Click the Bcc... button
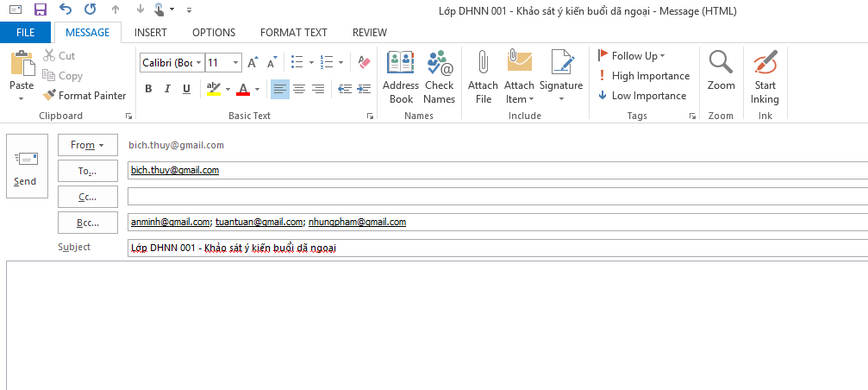 (x=86, y=222)
